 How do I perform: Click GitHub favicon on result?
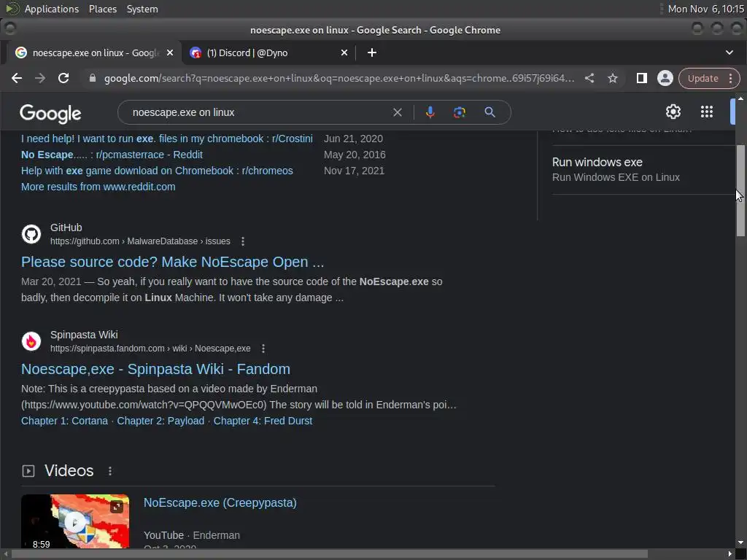coord(31,234)
